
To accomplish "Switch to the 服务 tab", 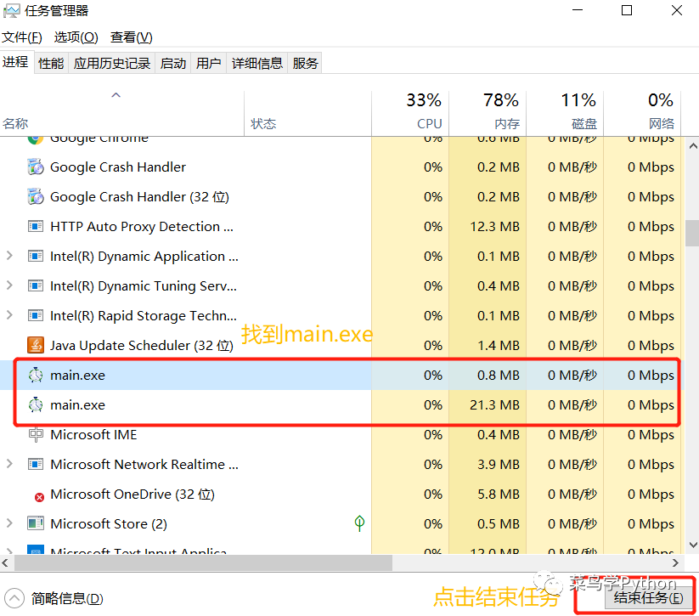I will 306,64.
